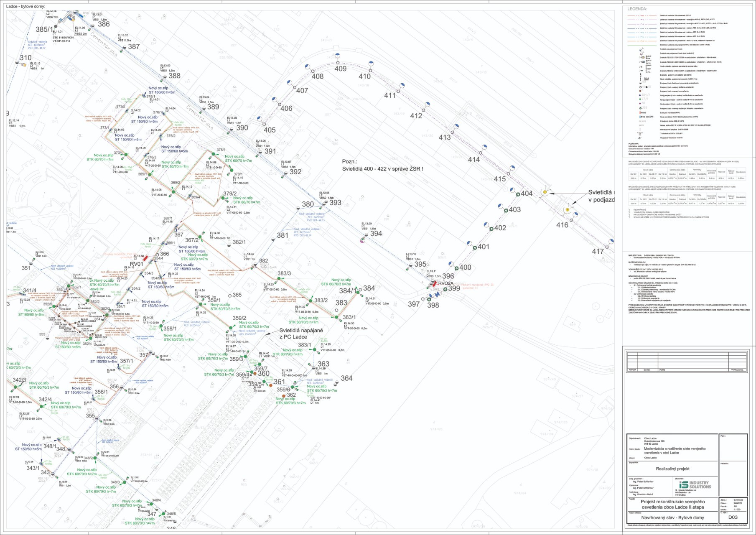
Task: Select the red RV01 switchboard marker
Action: (x=145, y=259)
